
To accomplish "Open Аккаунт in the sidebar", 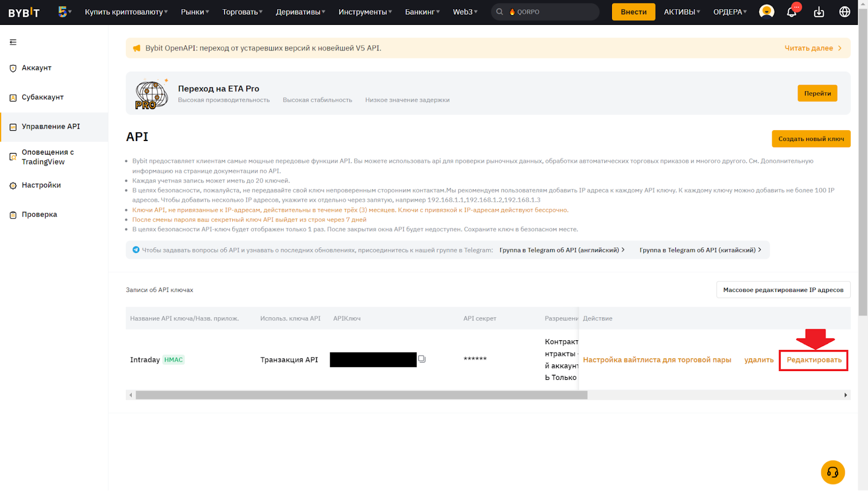I will 36,68.
